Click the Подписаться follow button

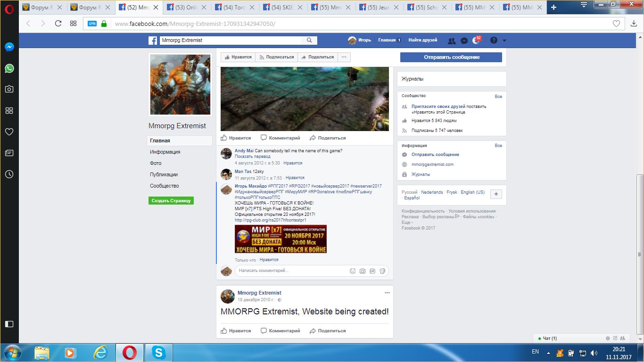tap(276, 57)
